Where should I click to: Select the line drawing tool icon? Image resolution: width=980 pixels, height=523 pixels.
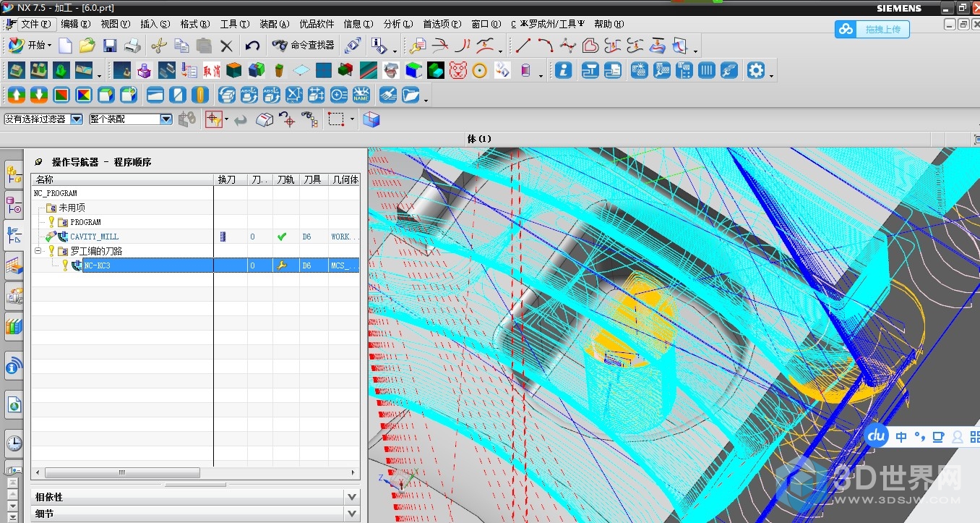pyautogui.click(x=523, y=46)
